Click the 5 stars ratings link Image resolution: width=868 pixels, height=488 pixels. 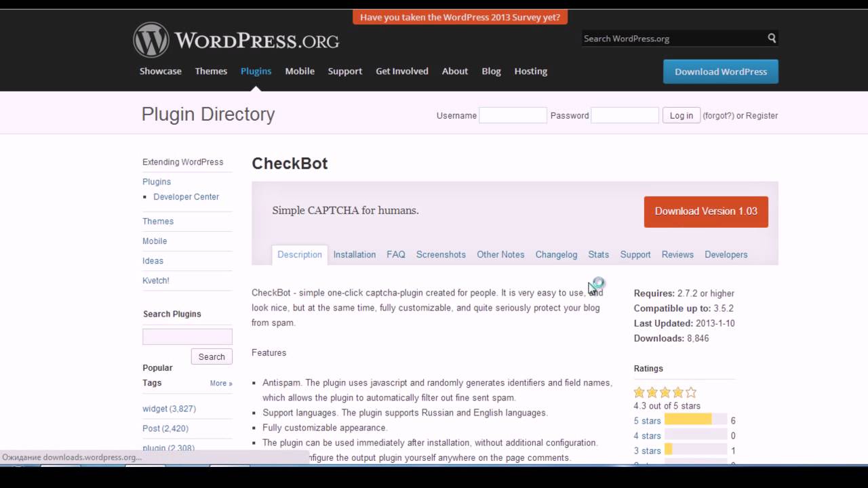coord(647,421)
